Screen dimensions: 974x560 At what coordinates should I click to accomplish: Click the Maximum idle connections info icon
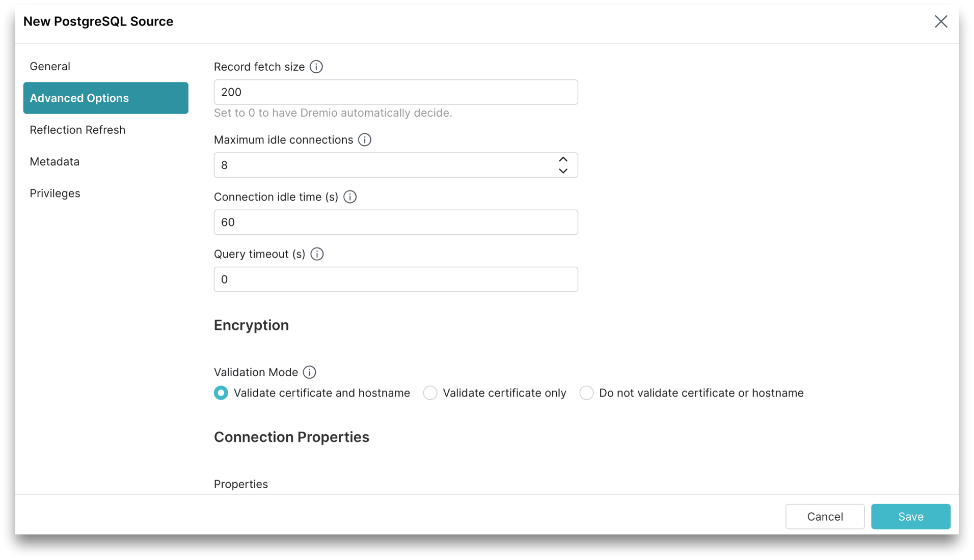point(364,139)
